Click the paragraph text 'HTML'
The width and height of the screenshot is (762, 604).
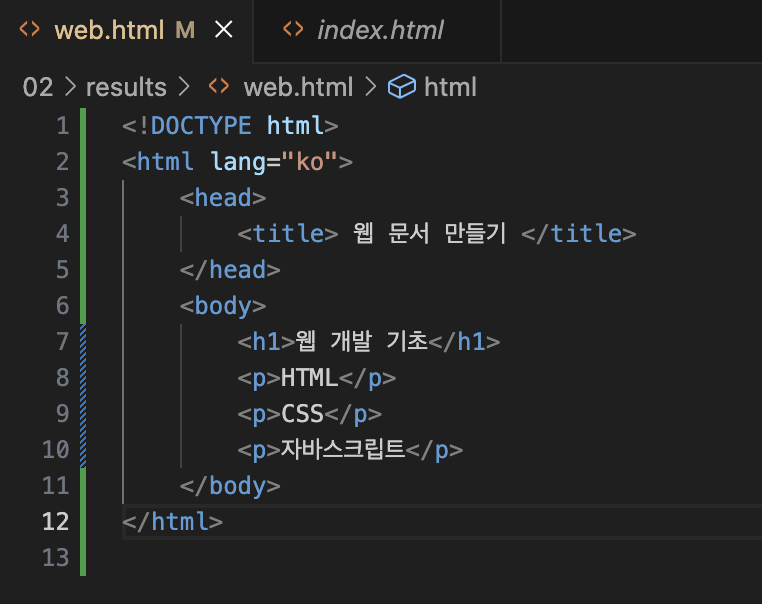point(309,378)
